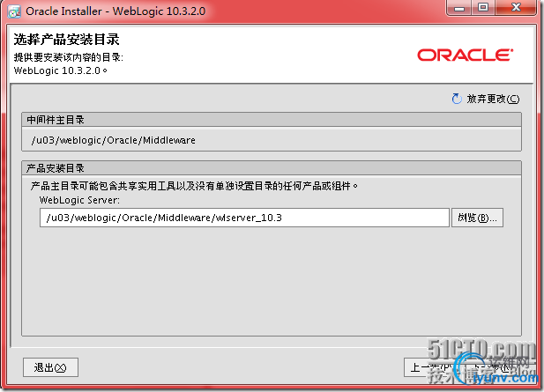Click the ORACLE logo
This screenshot has width=544, height=392.
coord(465,55)
